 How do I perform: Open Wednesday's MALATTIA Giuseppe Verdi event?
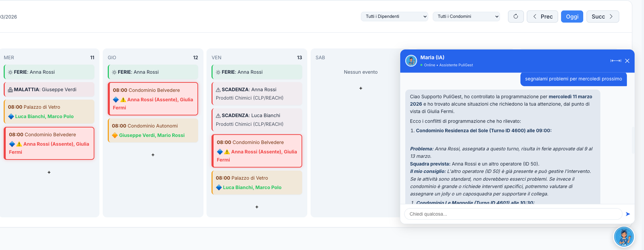click(x=49, y=90)
